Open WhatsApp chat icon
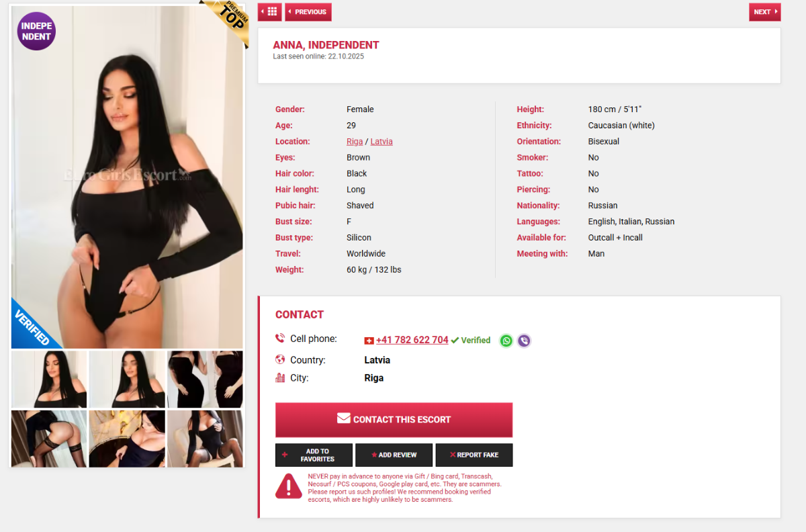 (506, 341)
